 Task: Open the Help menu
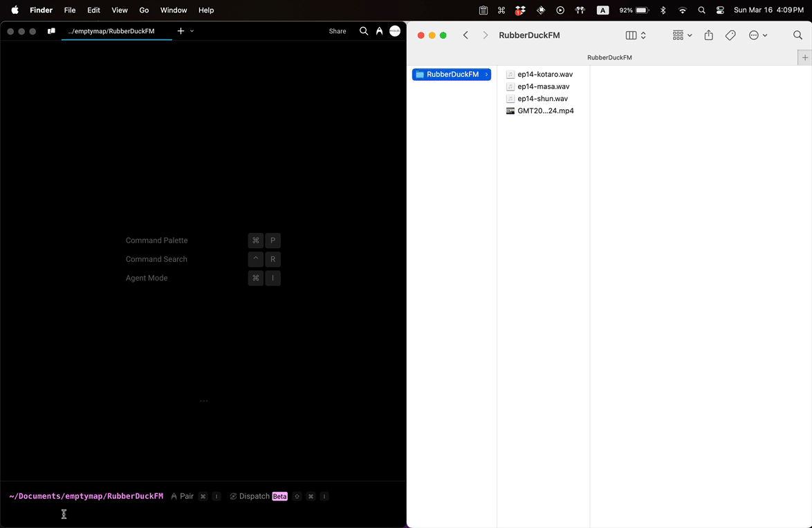(x=206, y=10)
